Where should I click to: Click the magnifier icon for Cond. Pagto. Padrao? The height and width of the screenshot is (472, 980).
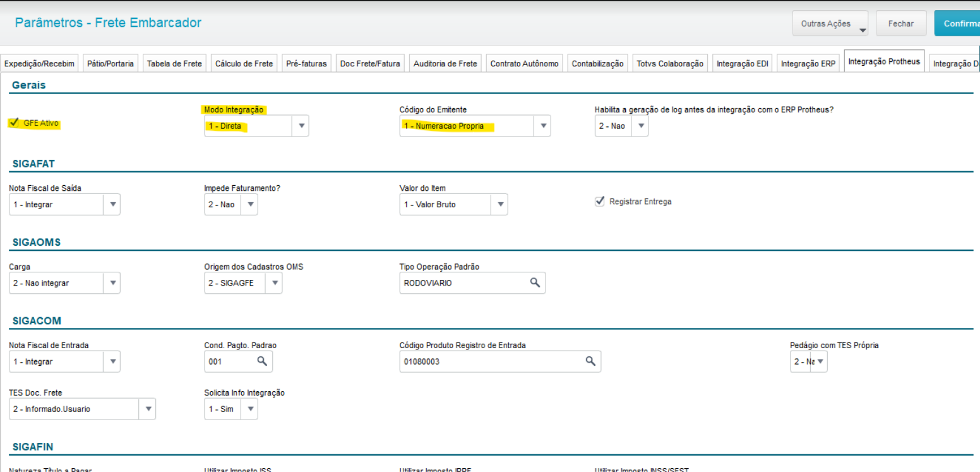pos(262,361)
